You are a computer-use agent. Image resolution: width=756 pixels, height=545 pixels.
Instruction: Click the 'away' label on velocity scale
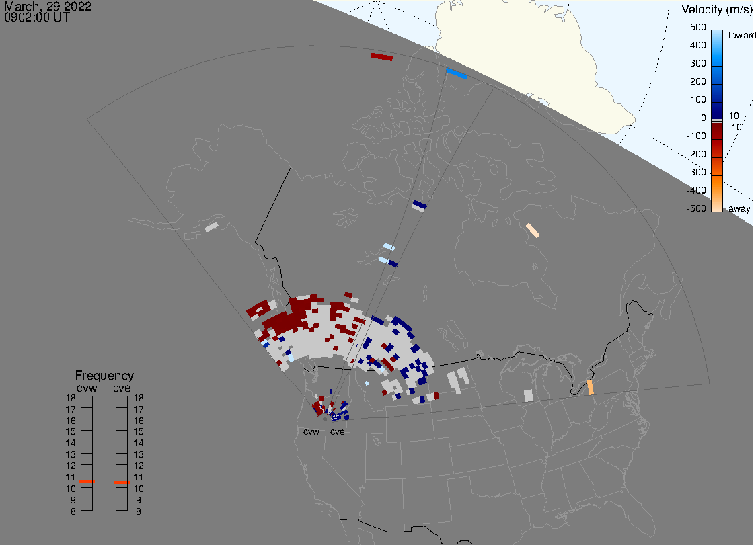[739, 208]
